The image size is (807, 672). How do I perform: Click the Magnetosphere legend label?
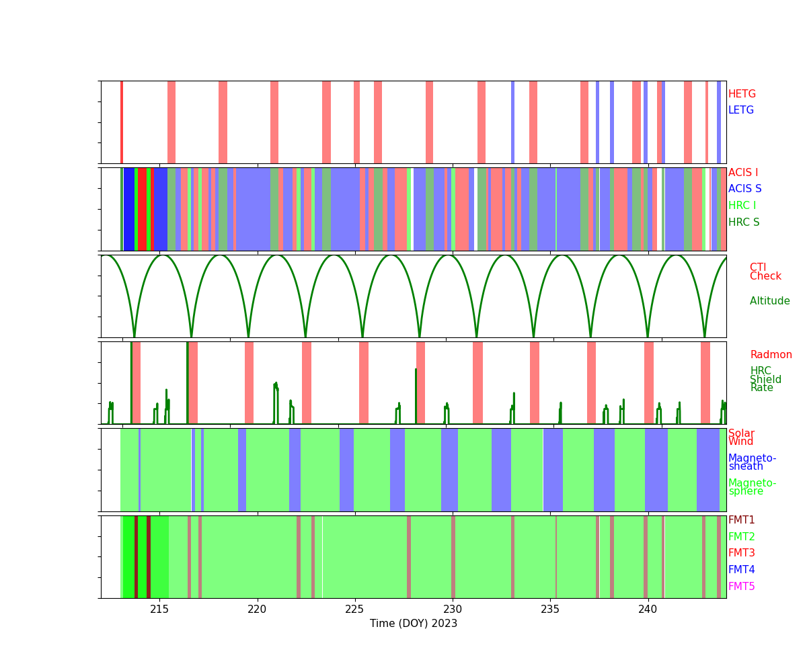(752, 488)
